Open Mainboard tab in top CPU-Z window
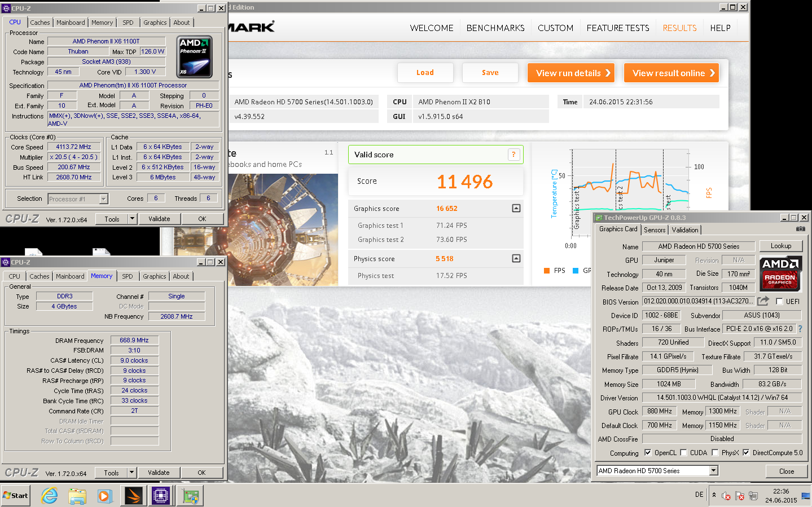The height and width of the screenshot is (507, 812). (71, 23)
